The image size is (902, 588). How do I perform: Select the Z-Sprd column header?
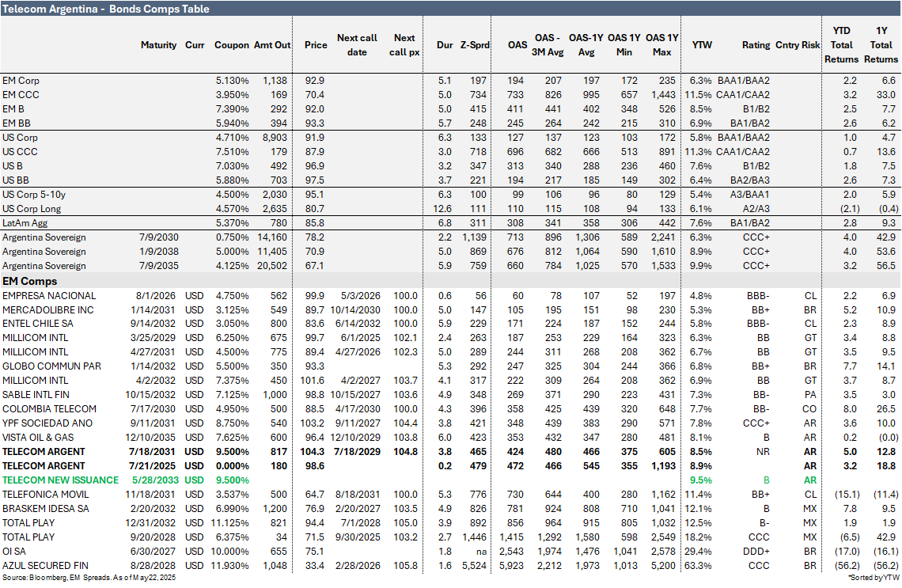click(475, 45)
